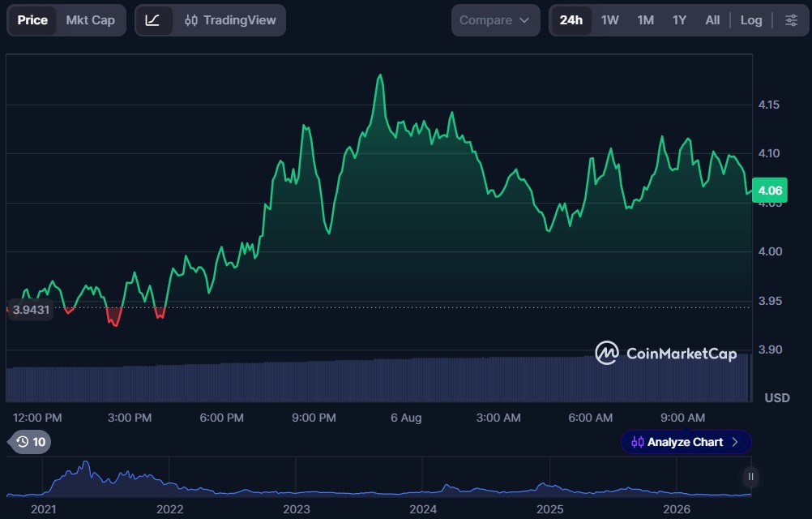The width and height of the screenshot is (812, 519).
Task: Click the 6:00 PM time axis label
Action: click(x=222, y=418)
